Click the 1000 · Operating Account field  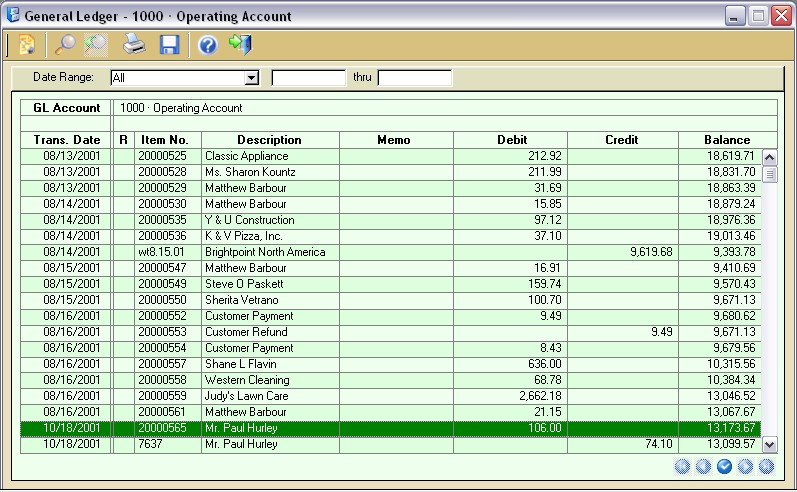(x=445, y=108)
